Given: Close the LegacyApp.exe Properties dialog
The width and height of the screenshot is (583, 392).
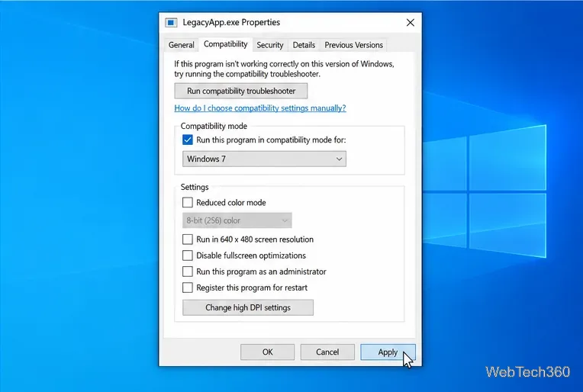Looking at the screenshot, I should 410,23.
